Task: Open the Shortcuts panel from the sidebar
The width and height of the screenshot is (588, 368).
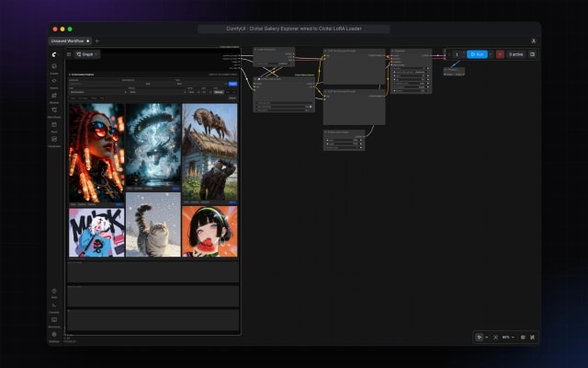Action: [x=54, y=322]
